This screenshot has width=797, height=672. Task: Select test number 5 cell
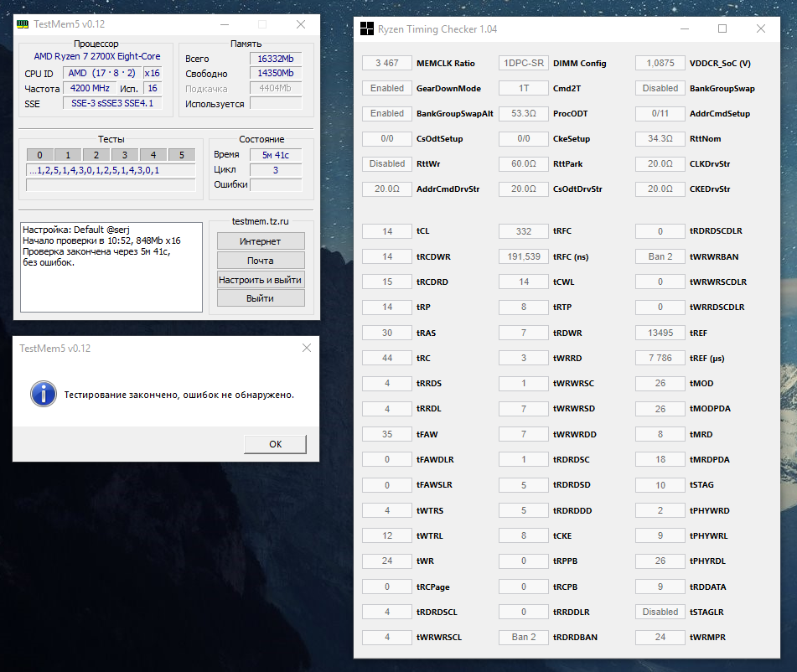(x=182, y=155)
